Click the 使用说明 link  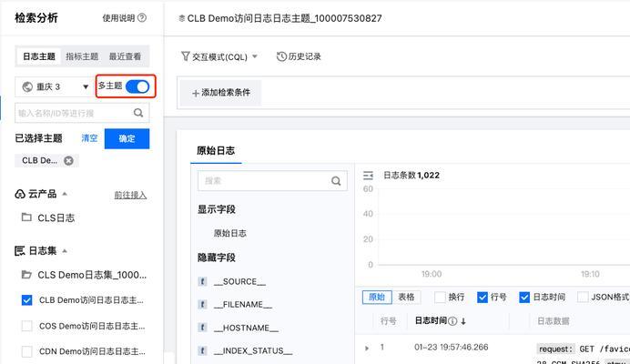tap(118, 18)
